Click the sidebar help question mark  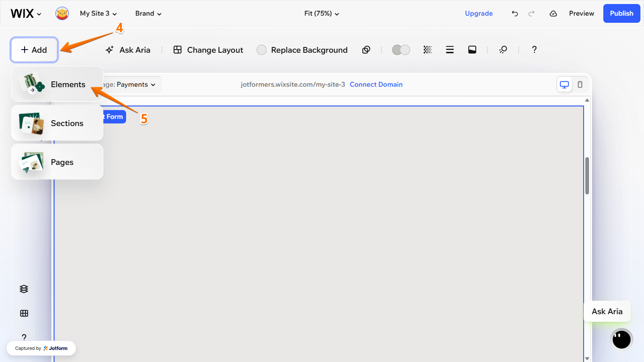(x=24, y=337)
